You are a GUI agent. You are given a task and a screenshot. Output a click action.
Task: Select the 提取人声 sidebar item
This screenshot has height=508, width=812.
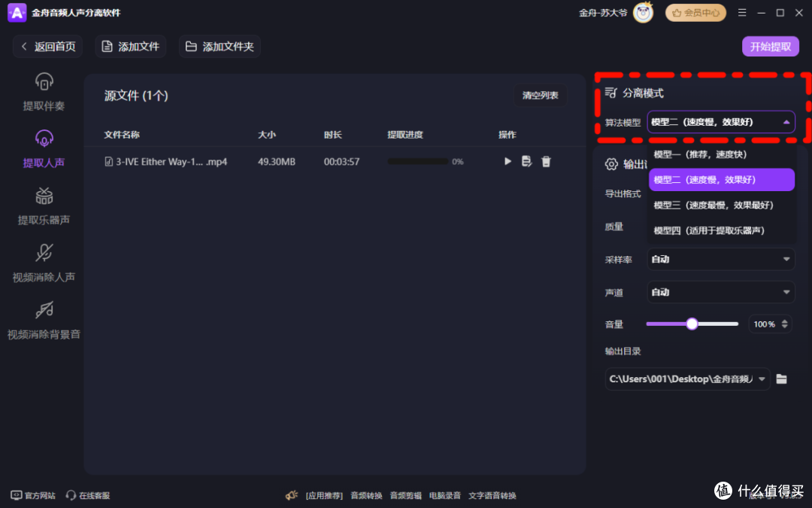[x=44, y=149]
